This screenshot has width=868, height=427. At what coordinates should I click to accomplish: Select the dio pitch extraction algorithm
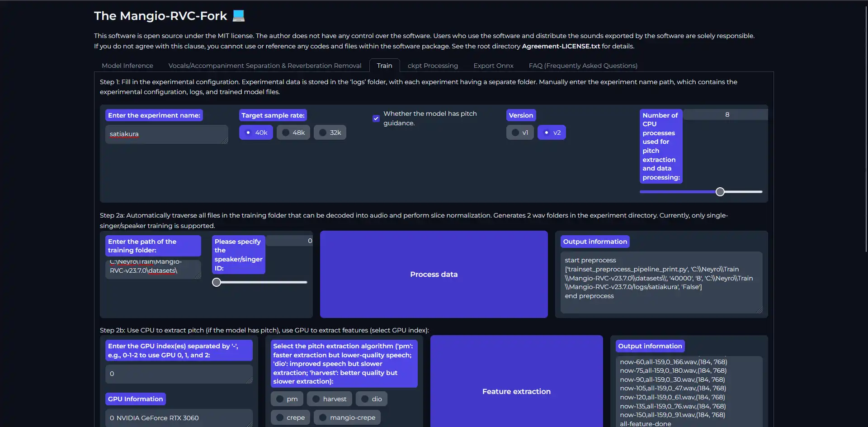click(372, 399)
